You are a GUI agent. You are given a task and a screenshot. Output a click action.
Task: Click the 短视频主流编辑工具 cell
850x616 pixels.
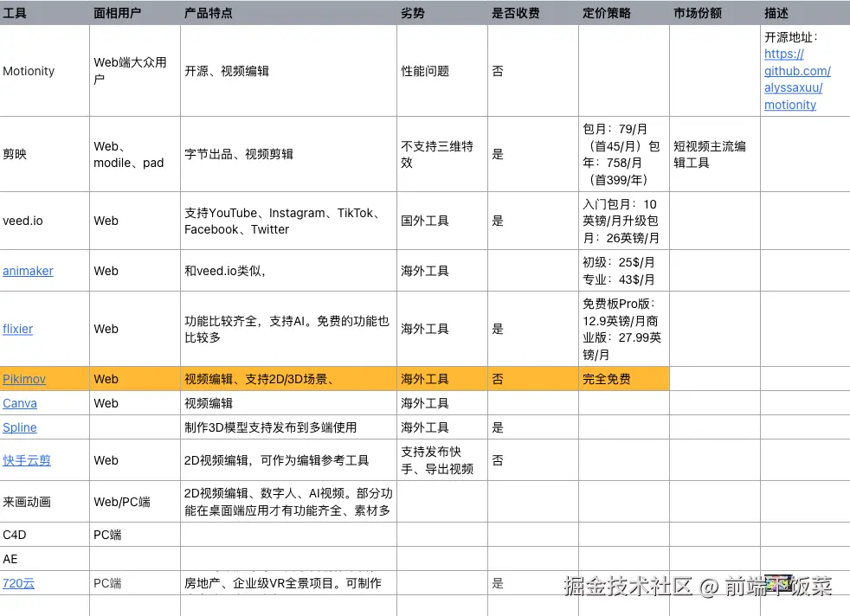715,154
